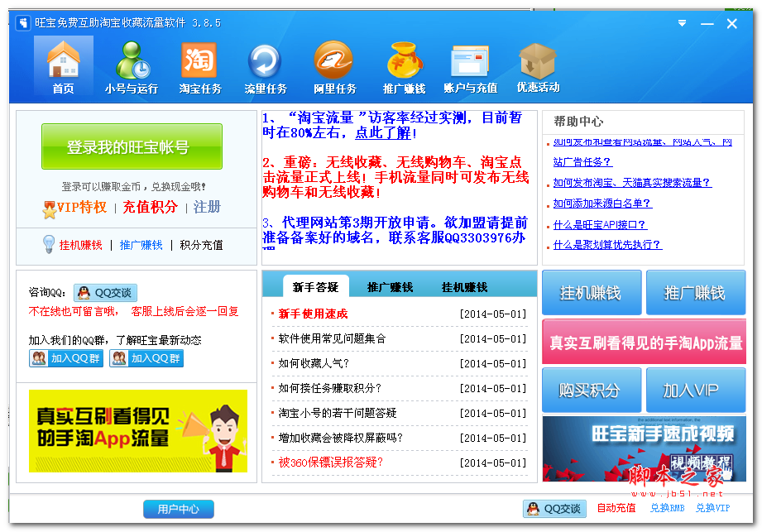This screenshot has height=532, width=762.
Task: Minimize the 旺宝 window
Action: click(707, 23)
